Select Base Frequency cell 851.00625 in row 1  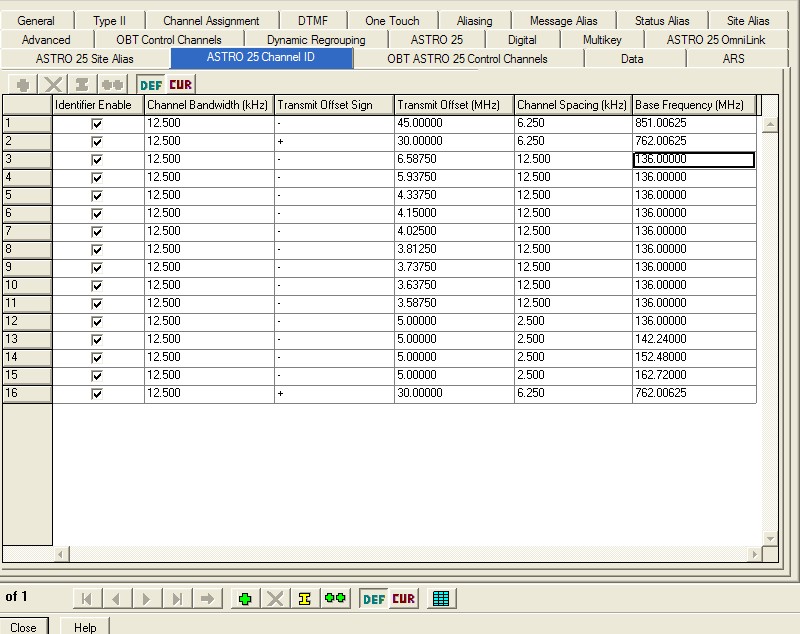coord(694,123)
